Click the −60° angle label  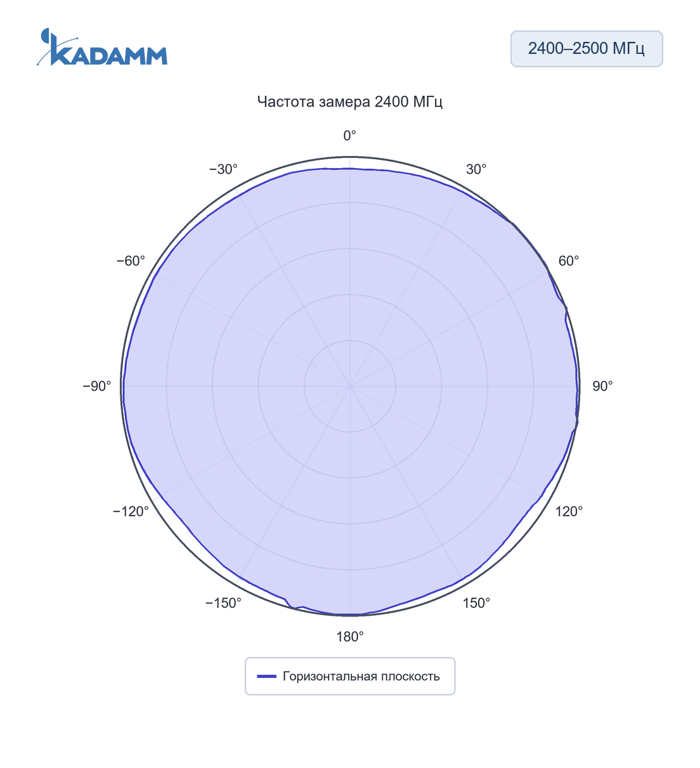[131, 261]
